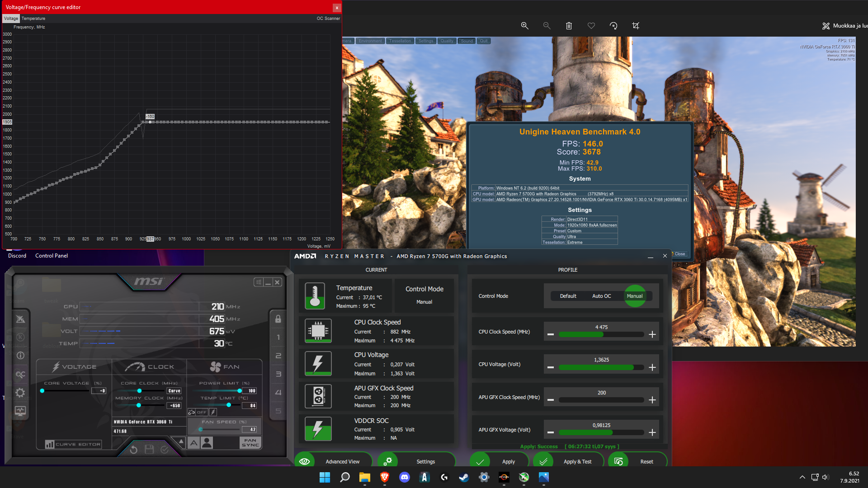Image resolution: width=868 pixels, height=488 pixels.
Task: Save Afterburner profile with the floppy icon
Action: pyautogui.click(x=149, y=450)
